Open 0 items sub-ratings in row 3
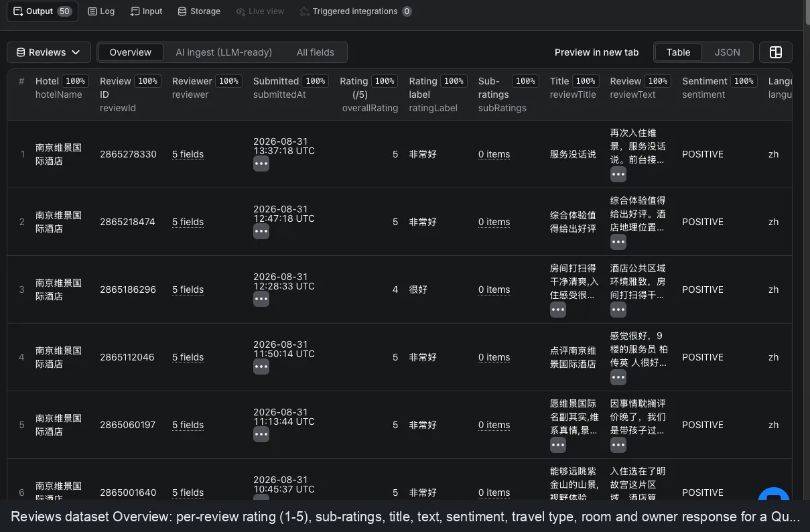The image size is (810, 532). pyautogui.click(x=494, y=289)
